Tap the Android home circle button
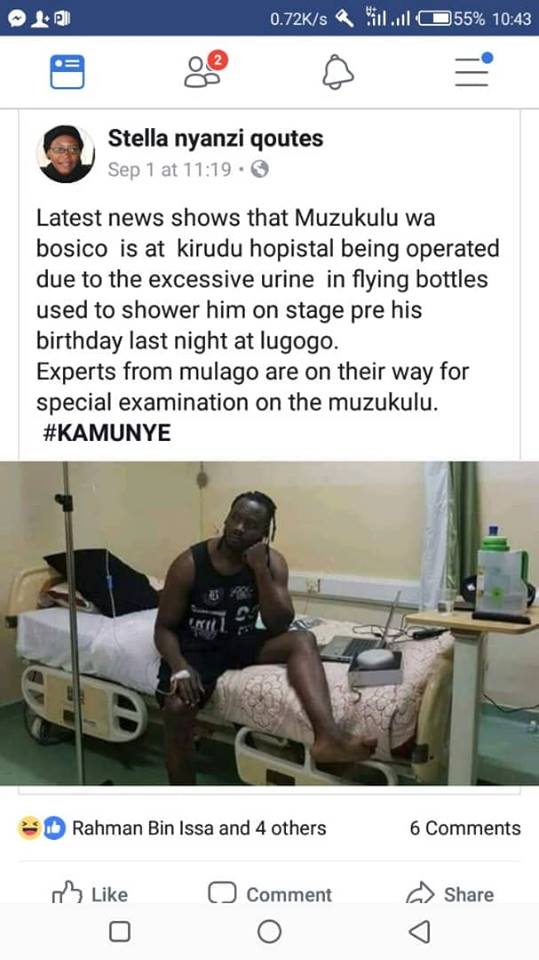 point(270,932)
